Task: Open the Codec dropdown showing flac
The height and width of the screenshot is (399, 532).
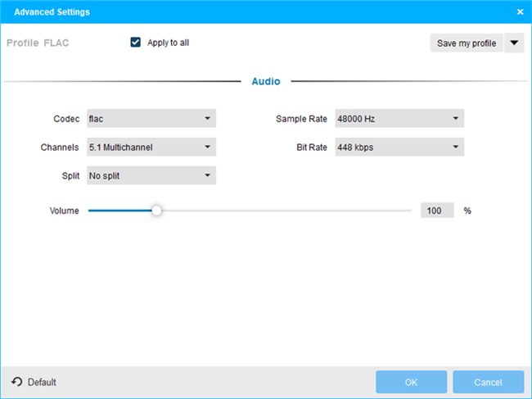Action: (151, 119)
